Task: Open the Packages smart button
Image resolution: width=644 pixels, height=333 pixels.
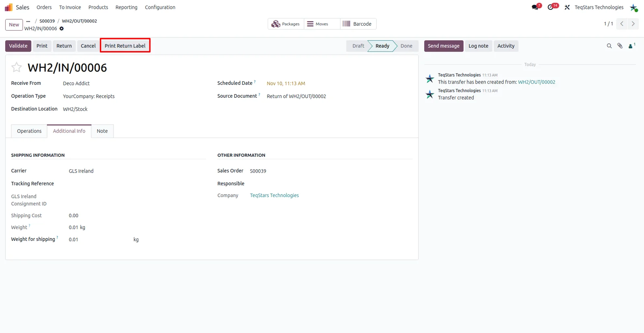Action: (x=286, y=24)
